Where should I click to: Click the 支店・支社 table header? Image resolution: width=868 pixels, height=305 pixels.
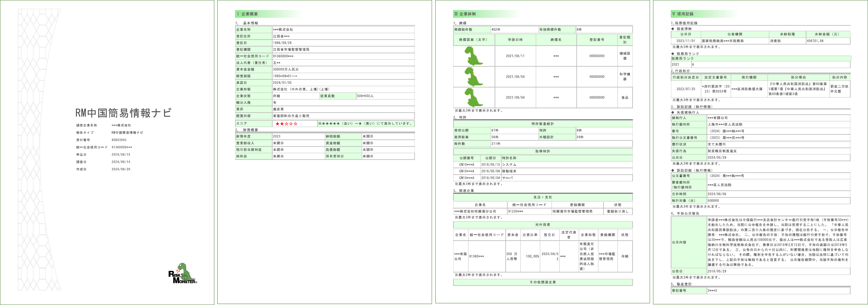click(542, 197)
